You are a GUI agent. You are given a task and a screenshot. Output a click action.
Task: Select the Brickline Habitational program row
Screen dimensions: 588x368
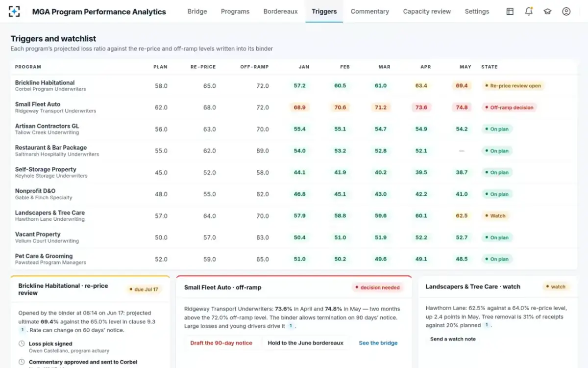click(294, 86)
